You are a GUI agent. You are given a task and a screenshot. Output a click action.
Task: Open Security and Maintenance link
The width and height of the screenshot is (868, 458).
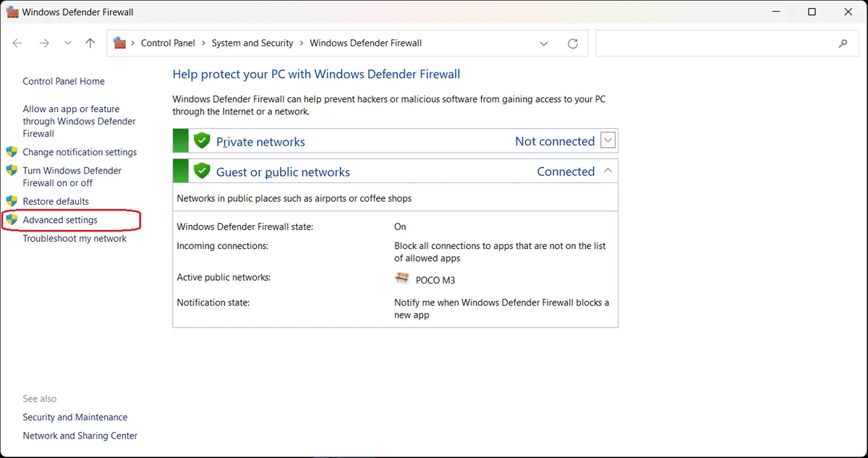click(75, 417)
